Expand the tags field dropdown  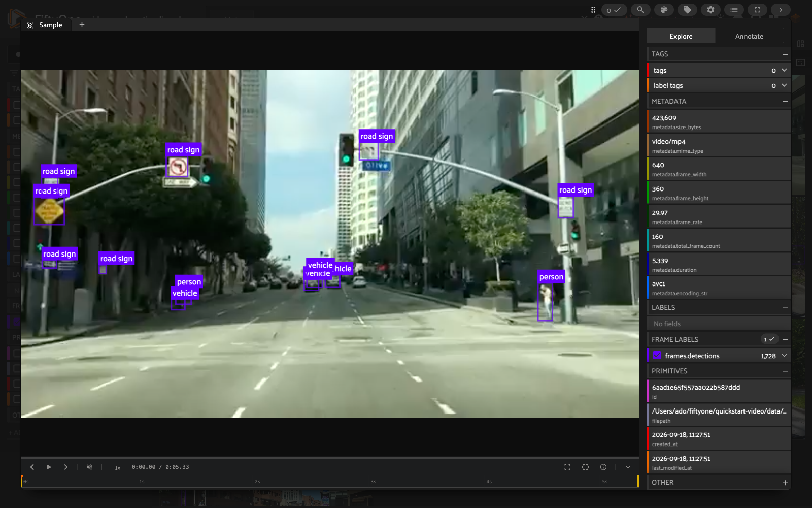pyautogui.click(x=784, y=70)
